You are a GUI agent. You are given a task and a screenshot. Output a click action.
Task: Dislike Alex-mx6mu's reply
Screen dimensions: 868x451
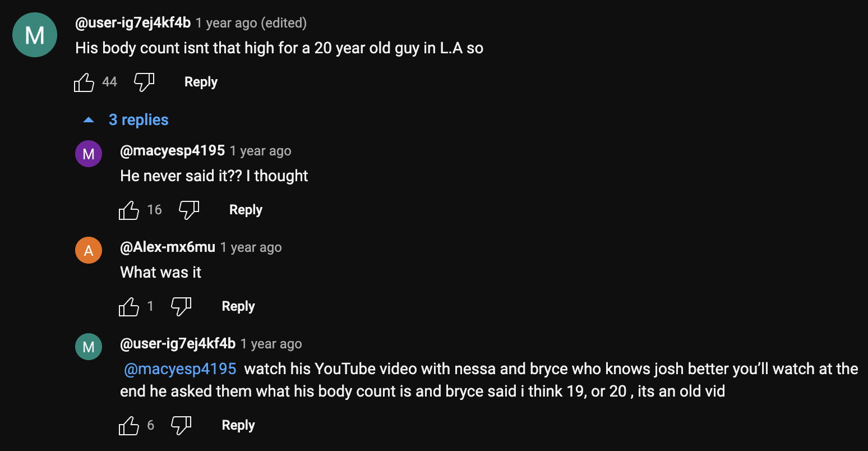point(181,307)
